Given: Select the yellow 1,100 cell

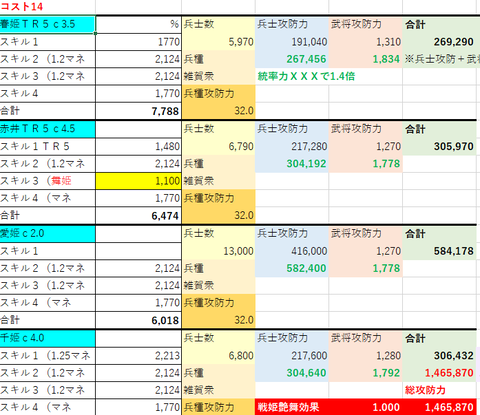Looking at the screenshot, I should [x=138, y=181].
